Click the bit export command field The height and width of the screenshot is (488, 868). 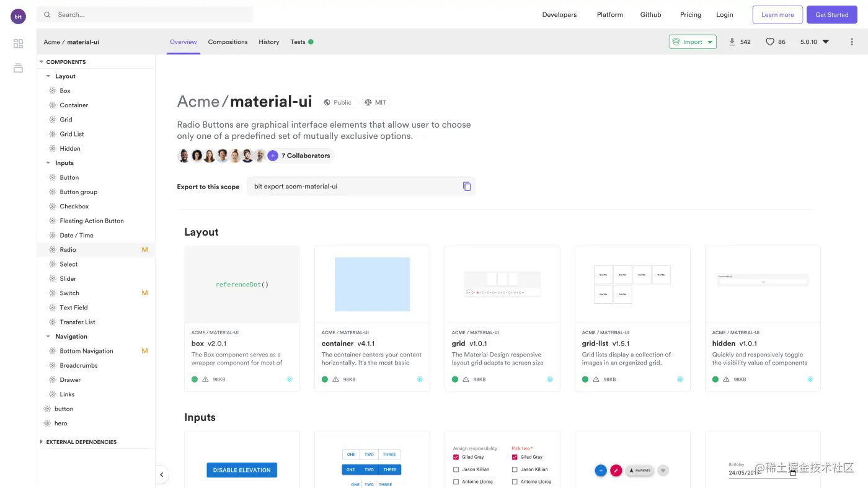361,186
